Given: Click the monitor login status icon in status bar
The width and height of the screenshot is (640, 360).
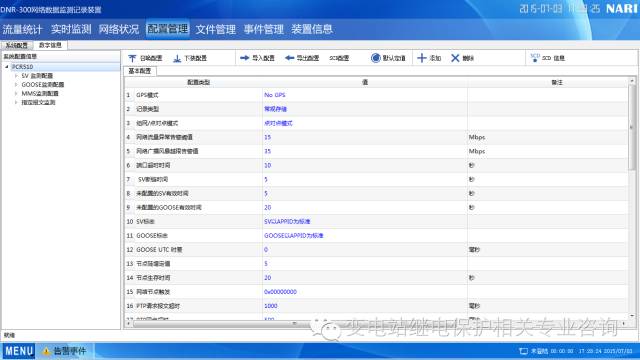Looking at the screenshot, I should tap(523, 351).
